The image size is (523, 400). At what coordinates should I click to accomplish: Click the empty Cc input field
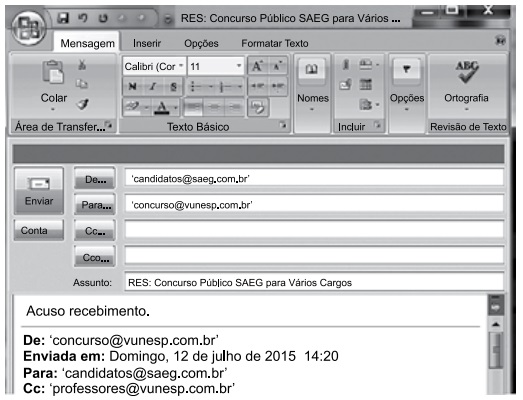click(x=314, y=230)
